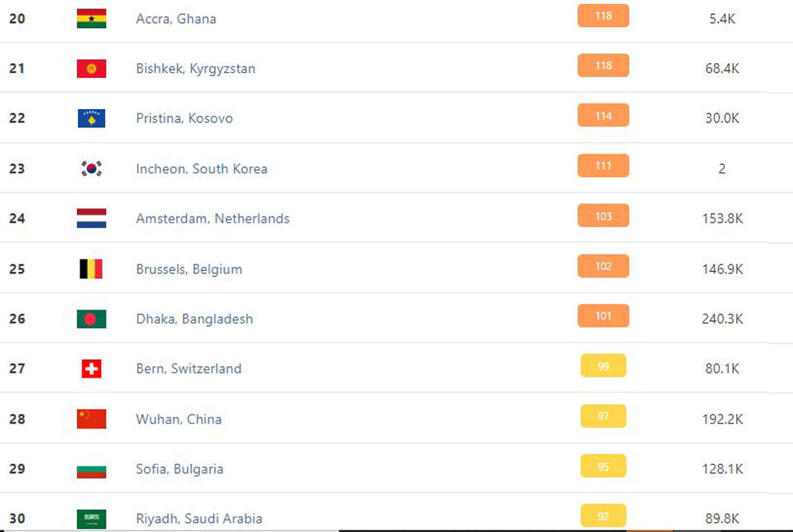Image resolution: width=793 pixels, height=532 pixels.
Task: Open the Wuhan, China link
Action: click(178, 420)
